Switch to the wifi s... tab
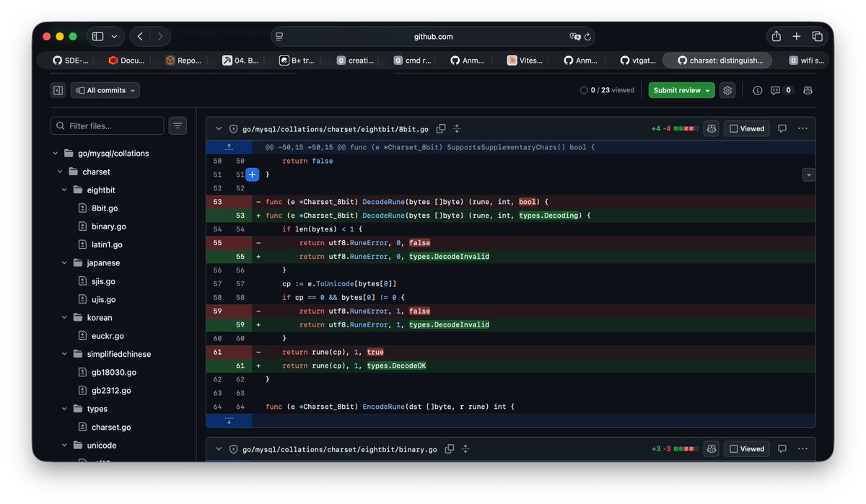This screenshot has height=504, width=866. click(x=807, y=61)
